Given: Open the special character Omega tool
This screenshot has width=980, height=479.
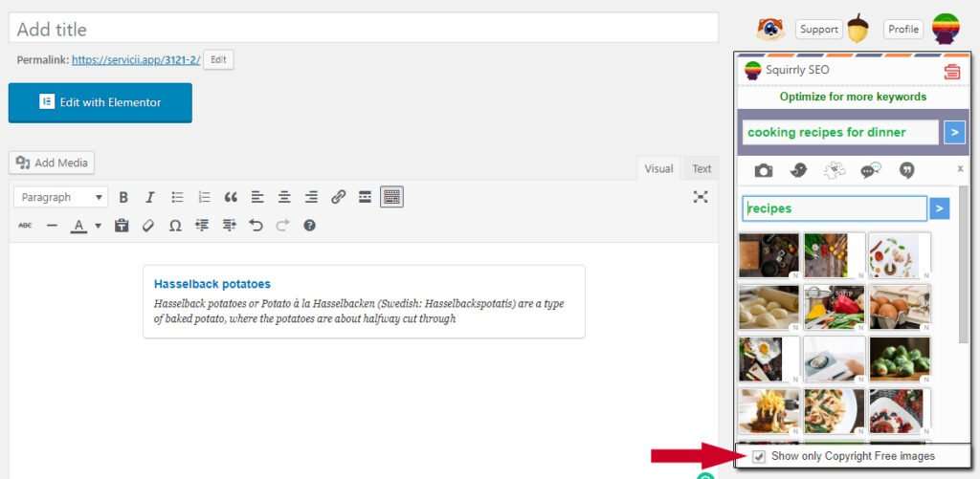Looking at the screenshot, I should 175,226.
